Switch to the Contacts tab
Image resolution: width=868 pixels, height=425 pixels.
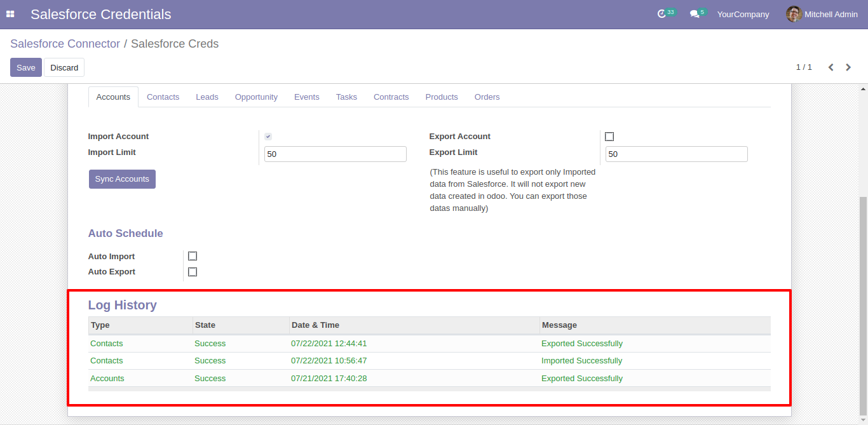click(x=163, y=97)
